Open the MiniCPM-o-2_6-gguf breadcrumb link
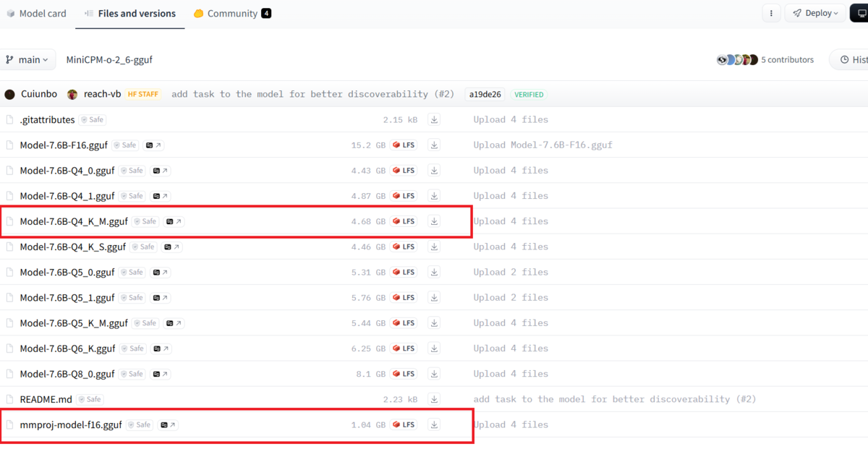The image size is (868, 449). click(109, 60)
